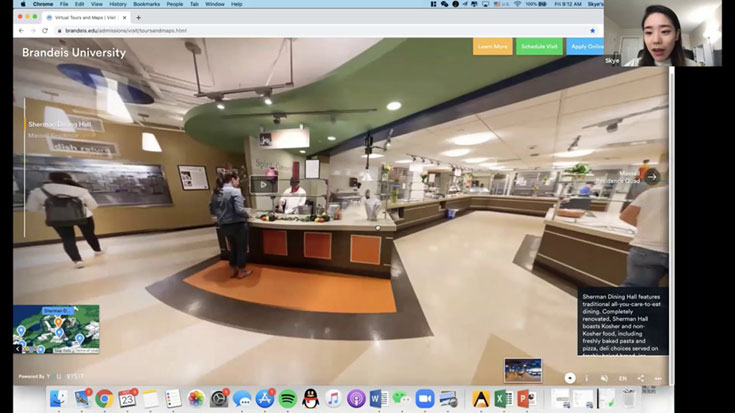Click the WeChat icon in menu bar
The image size is (735, 413).
pyautogui.click(x=444, y=4)
